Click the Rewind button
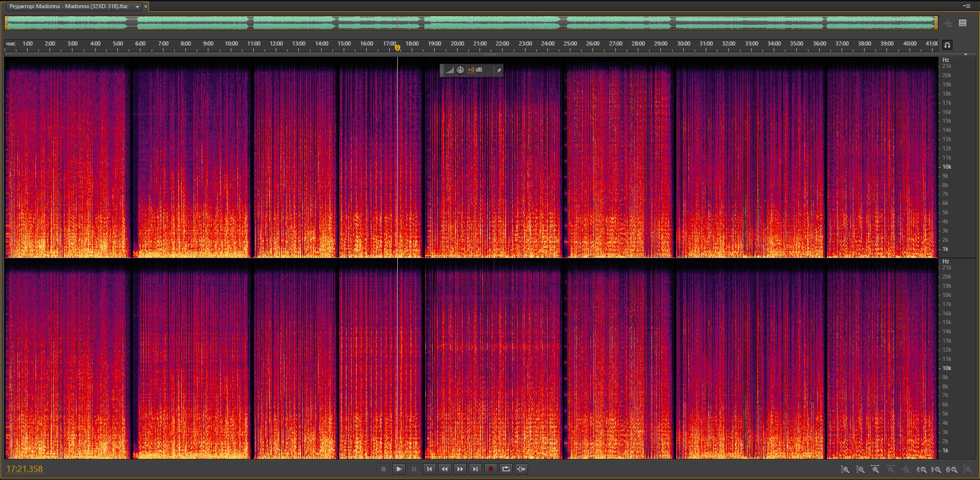This screenshot has height=480, width=980. point(444,469)
